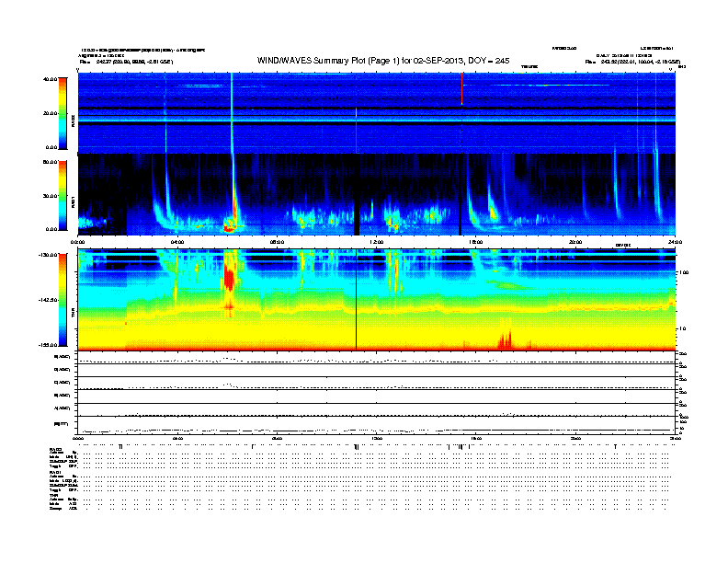Screen dimensions: 728x563
Task: Click the 12:00 time label under RAD1 spectrogram
Action: 377,242
